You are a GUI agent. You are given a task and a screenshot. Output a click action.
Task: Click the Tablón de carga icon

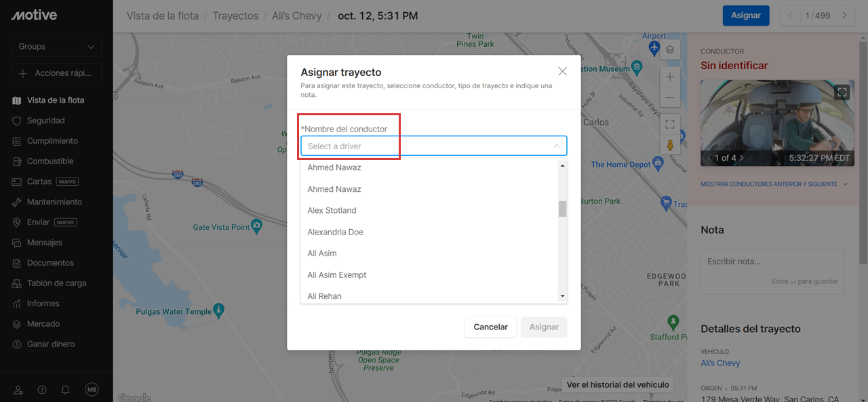pyautogui.click(x=17, y=283)
